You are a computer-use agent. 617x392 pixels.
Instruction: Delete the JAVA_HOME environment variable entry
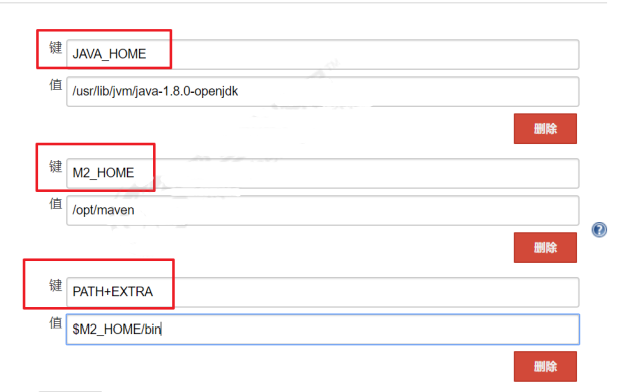(x=545, y=129)
